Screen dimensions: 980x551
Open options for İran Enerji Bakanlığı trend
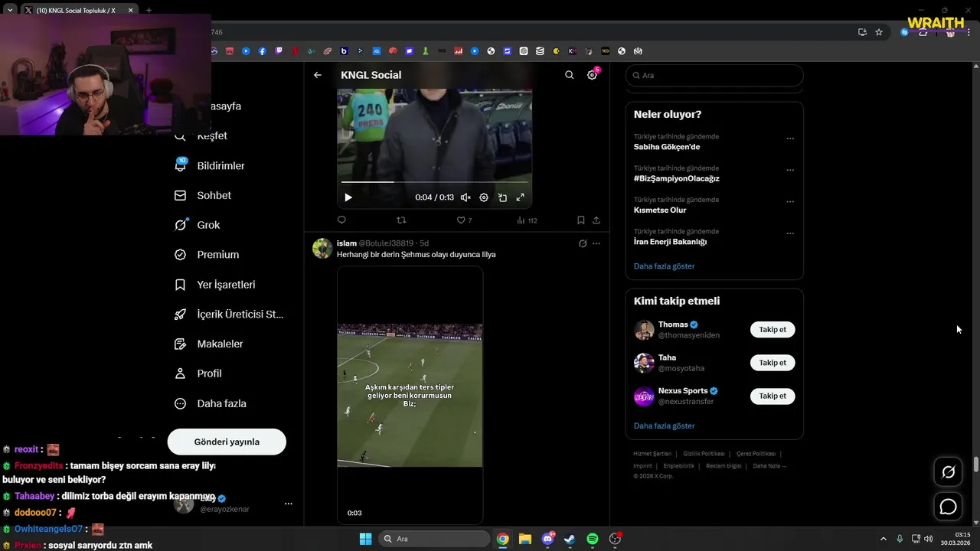790,233
